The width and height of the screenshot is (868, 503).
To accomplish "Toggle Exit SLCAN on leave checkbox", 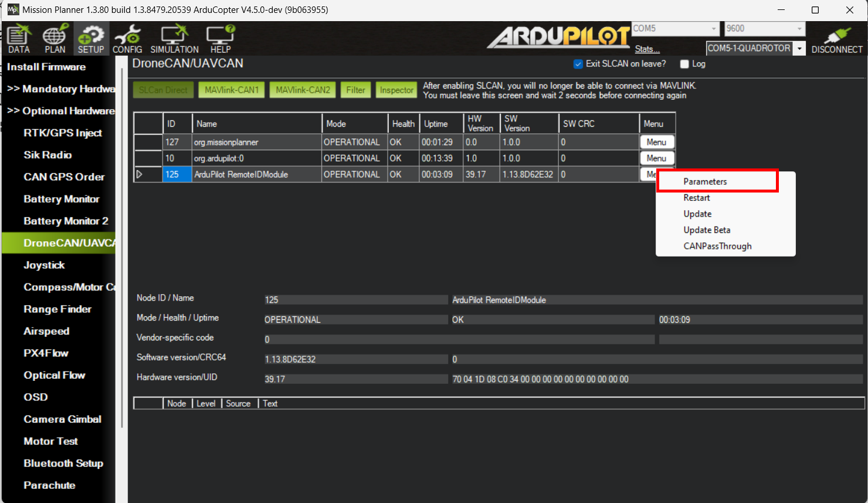I will coord(578,64).
